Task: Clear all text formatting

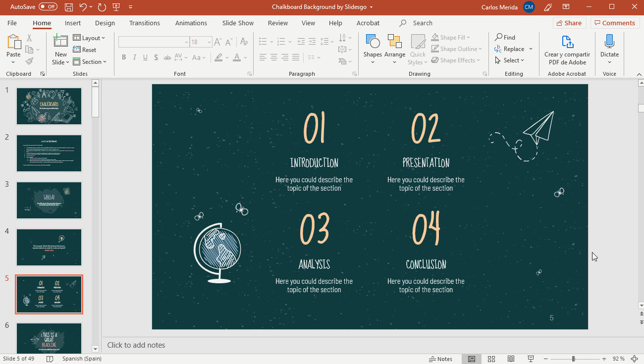Action: 244,42
